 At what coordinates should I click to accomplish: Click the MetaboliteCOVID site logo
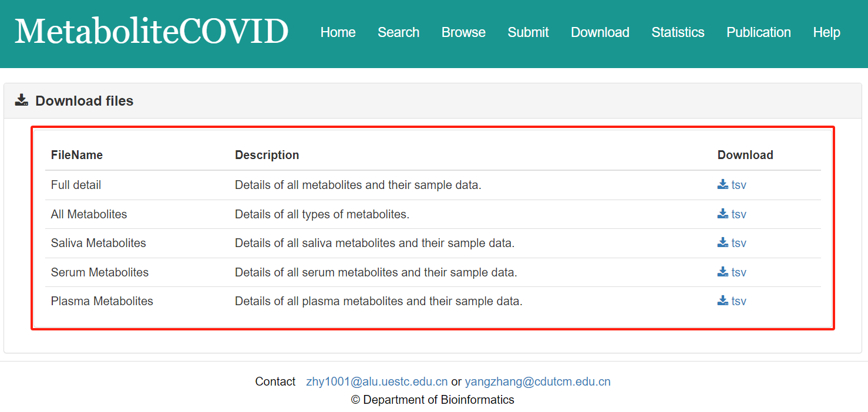152,32
